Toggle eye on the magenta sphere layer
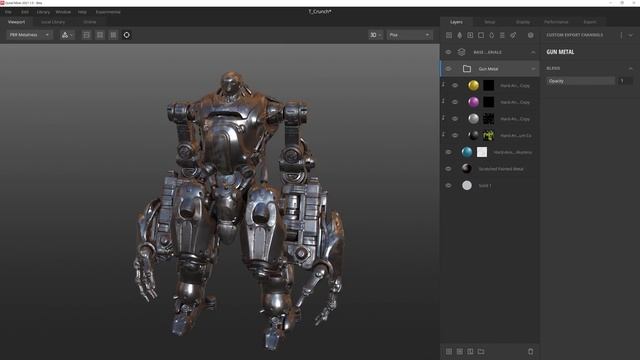 [455, 102]
